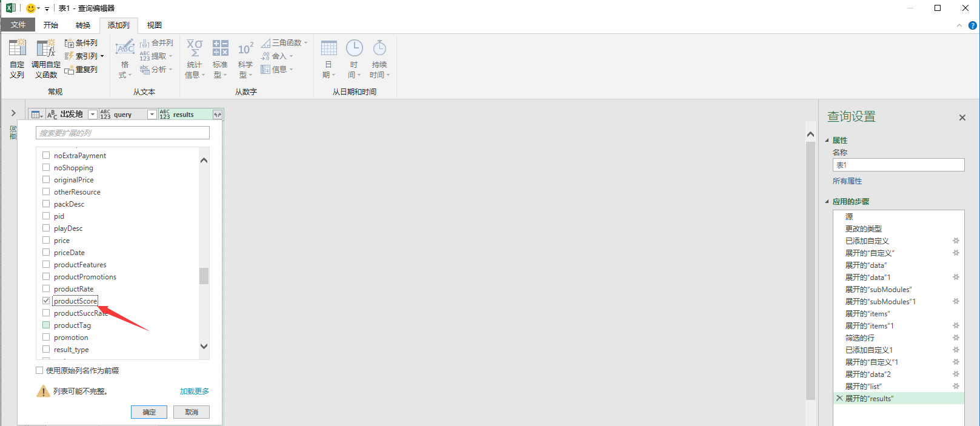Expand the queries pane chevron
This screenshot has height=426, width=980.
(13, 113)
